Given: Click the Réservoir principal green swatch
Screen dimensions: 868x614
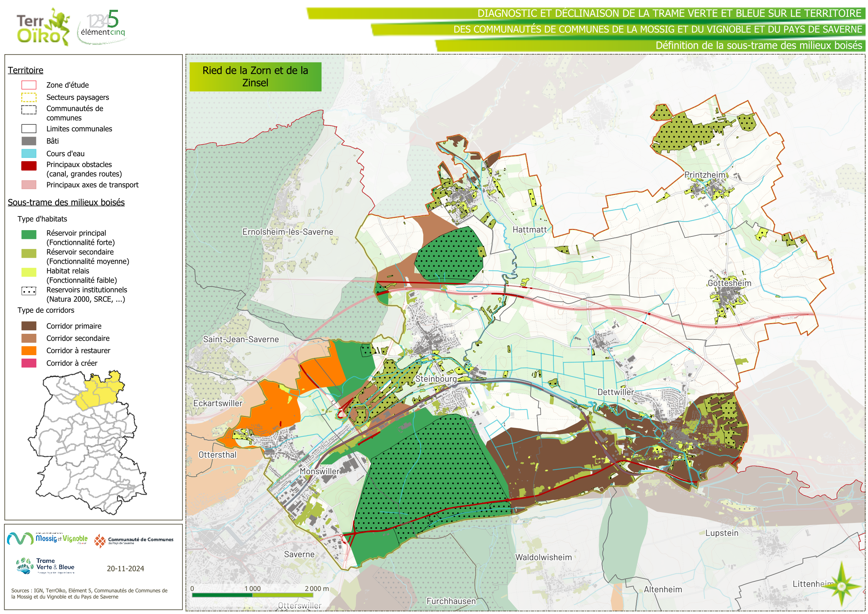Looking at the screenshot, I should [x=29, y=235].
